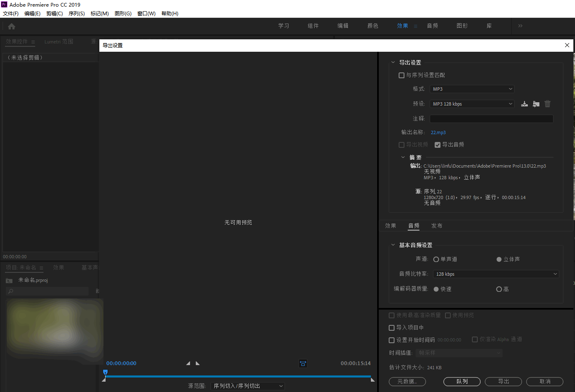The image size is (575, 392).
Task: Toggle the aspect ratio correction icon
Action: (303, 363)
